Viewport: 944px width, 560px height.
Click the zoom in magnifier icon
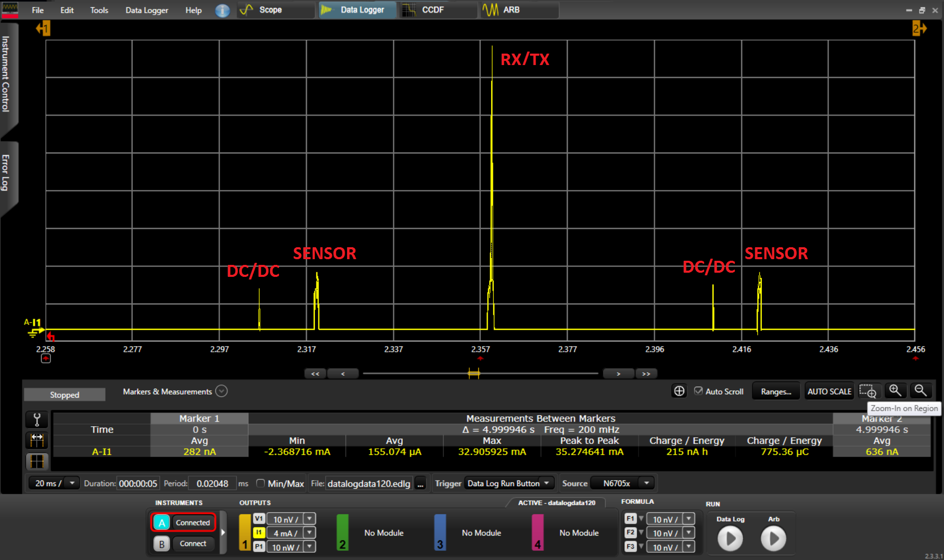pyautogui.click(x=895, y=391)
